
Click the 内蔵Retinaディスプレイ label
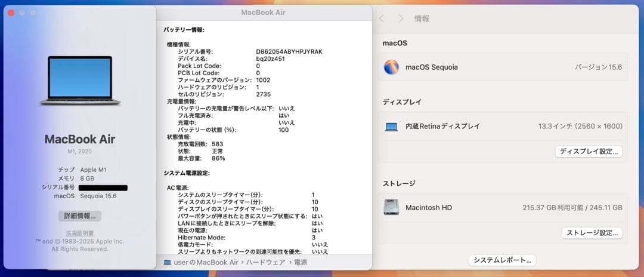[x=442, y=127]
